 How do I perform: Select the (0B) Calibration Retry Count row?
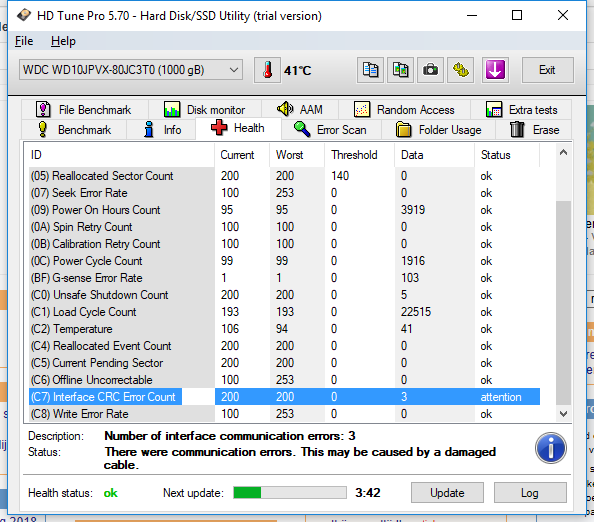[284, 244]
